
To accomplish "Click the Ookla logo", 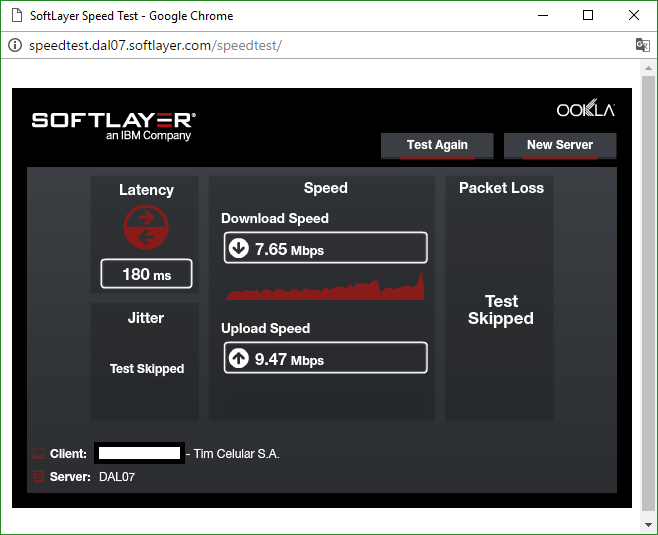I will tap(585, 110).
